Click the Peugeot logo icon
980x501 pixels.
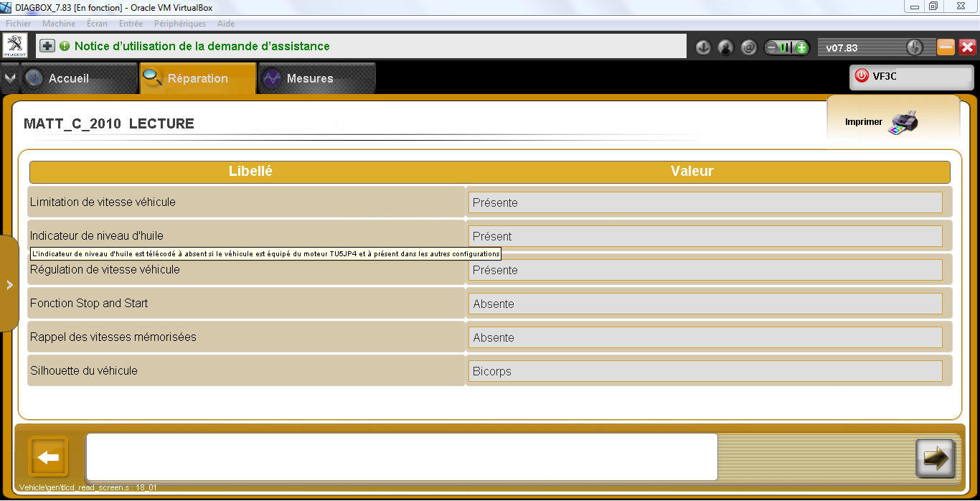coord(16,46)
